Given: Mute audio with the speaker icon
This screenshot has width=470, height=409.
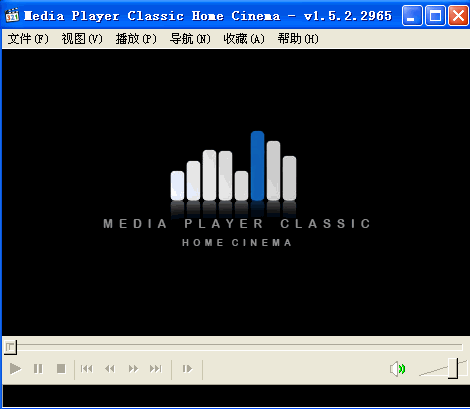Looking at the screenshot, I should [x=397, y=369].
